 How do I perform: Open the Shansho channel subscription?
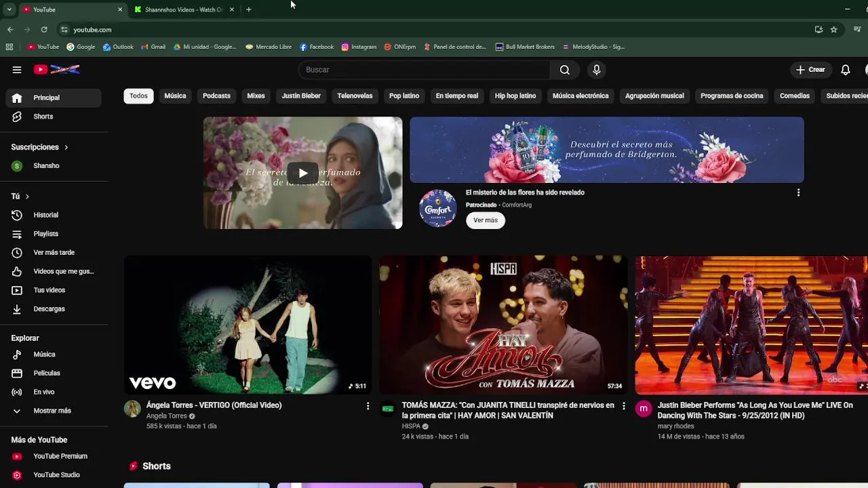[53, 165]
